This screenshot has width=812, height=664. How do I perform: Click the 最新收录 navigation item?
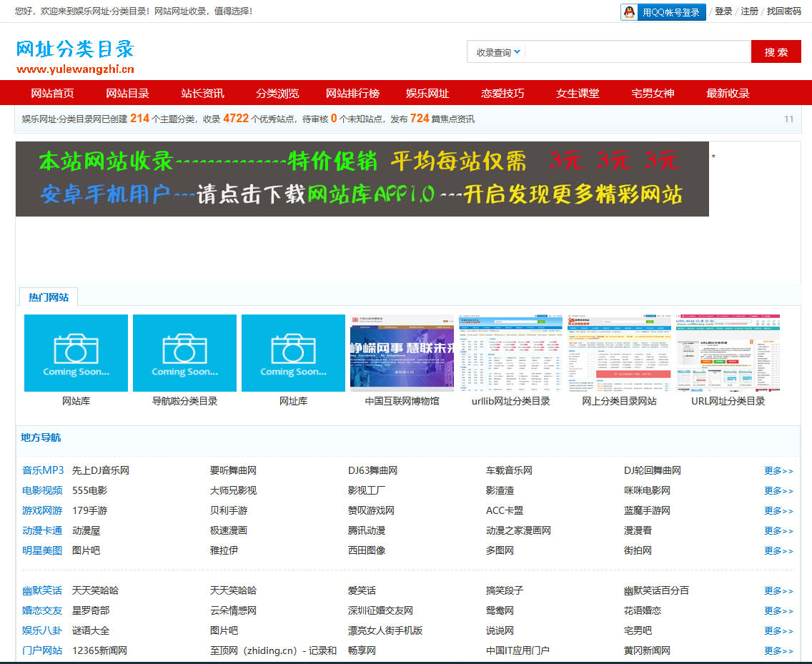(x=727, y=92)
